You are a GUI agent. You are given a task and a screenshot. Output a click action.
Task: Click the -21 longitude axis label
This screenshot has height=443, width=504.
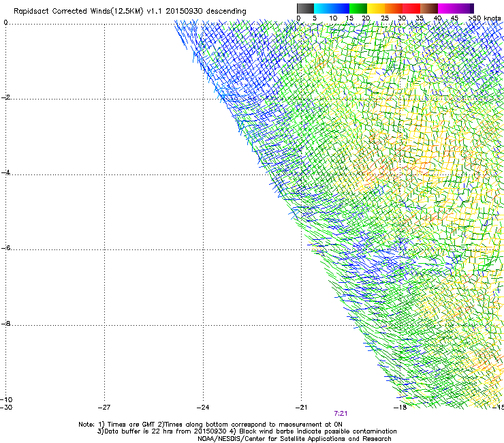click(x=301, y=408)
